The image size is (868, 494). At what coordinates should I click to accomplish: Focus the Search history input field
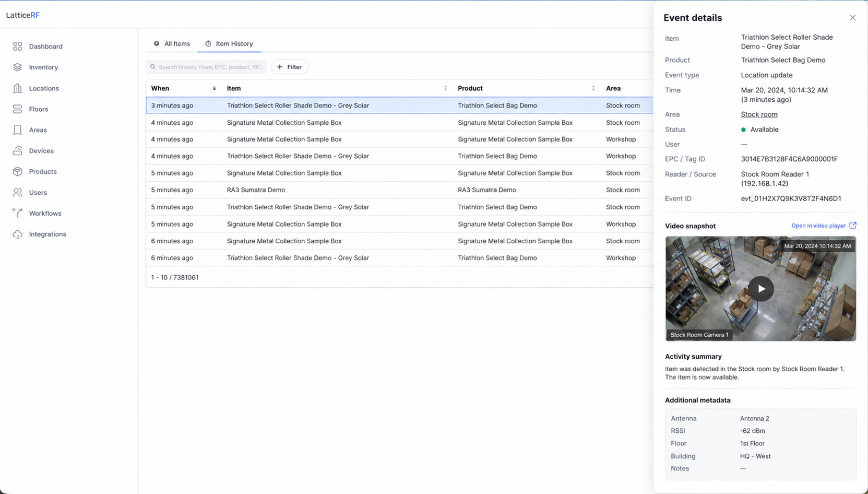tap(206, 67)
